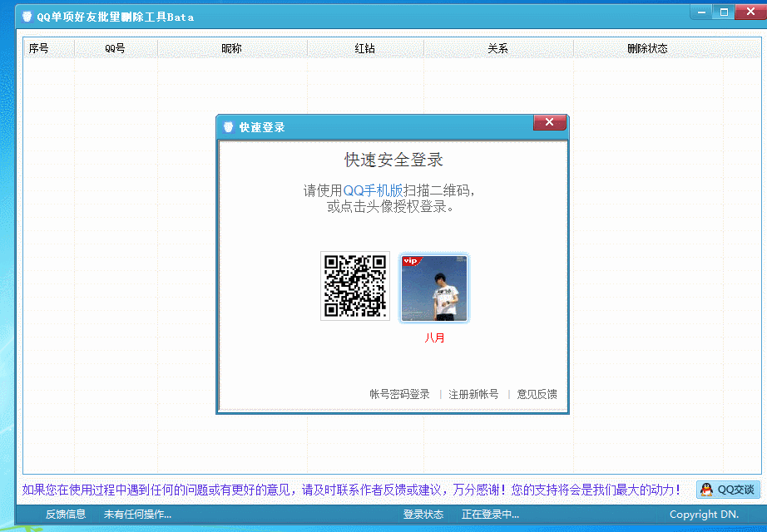Maximize the QQ单项好友批量删除工具 window

[724, 12]
